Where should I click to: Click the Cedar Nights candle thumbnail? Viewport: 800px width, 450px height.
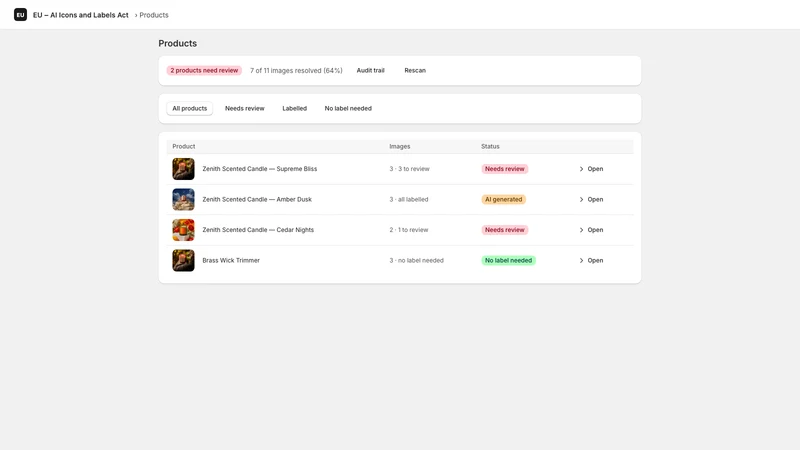183,230
